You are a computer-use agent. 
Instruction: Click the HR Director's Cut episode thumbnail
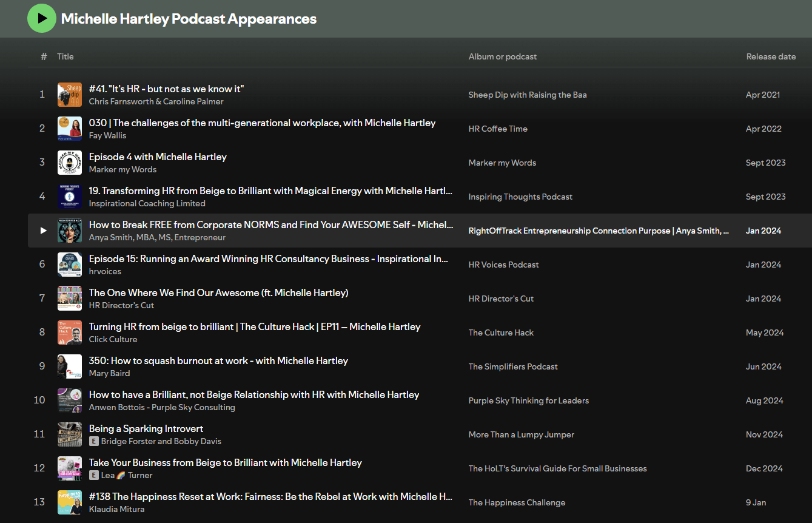pos(70,299)
